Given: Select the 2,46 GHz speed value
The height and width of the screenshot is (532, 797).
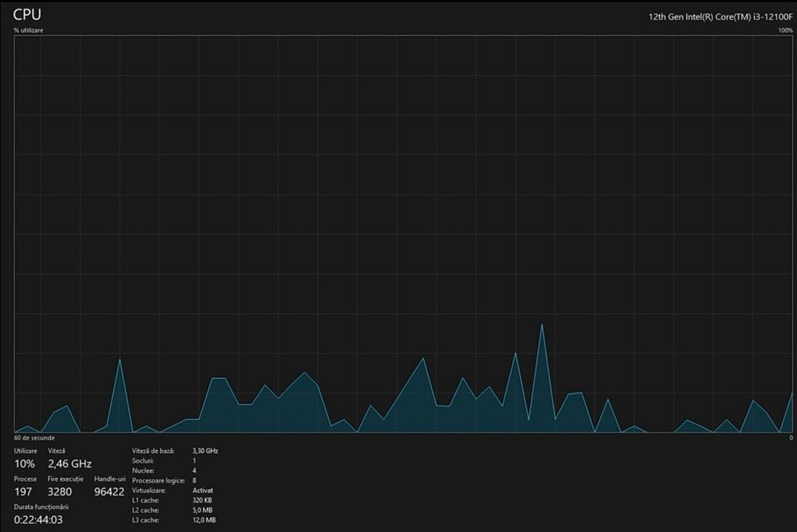Looking at the screenshot, I should (x=69, y=464).
